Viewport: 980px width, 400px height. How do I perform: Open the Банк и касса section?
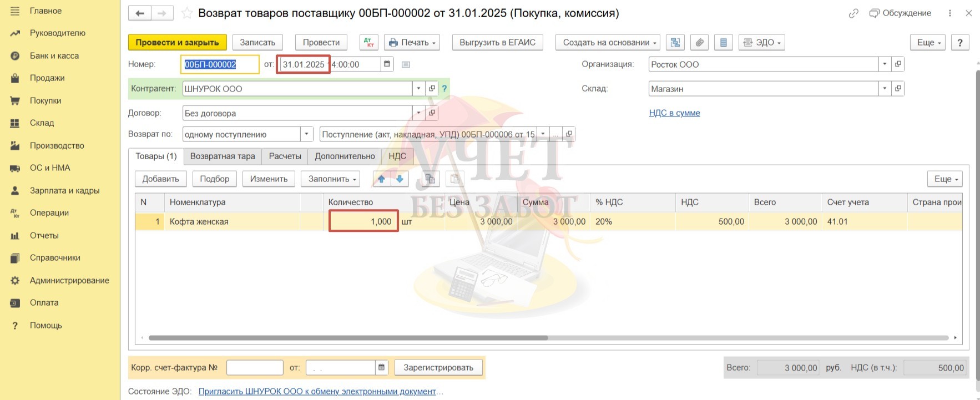54,55
